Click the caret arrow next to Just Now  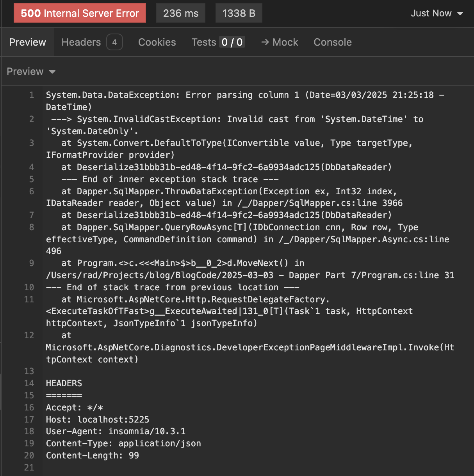click(460, 13)
